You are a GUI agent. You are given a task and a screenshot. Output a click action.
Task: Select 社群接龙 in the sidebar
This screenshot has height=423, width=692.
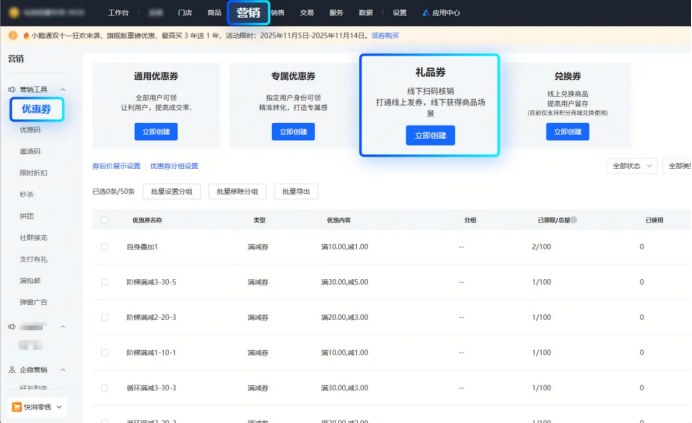coord(34,238)
